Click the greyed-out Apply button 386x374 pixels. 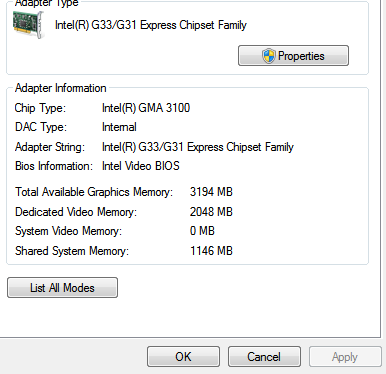345,357
